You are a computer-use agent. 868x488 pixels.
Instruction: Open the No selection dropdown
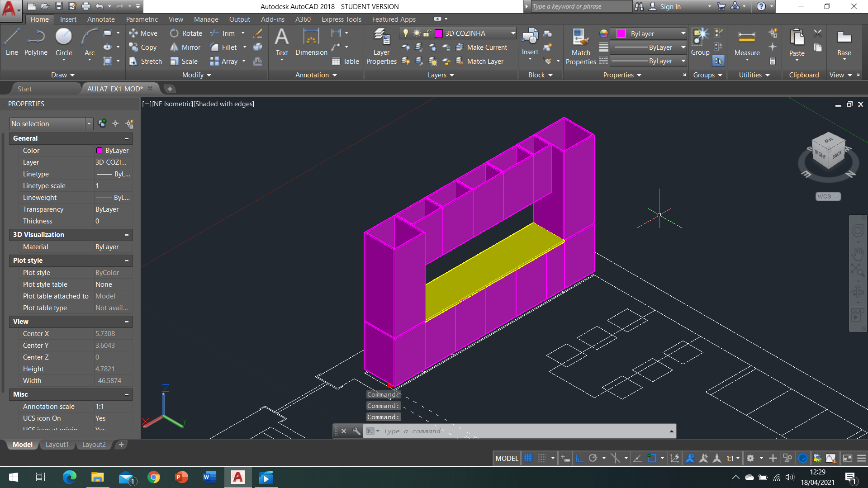click(89, 123)
